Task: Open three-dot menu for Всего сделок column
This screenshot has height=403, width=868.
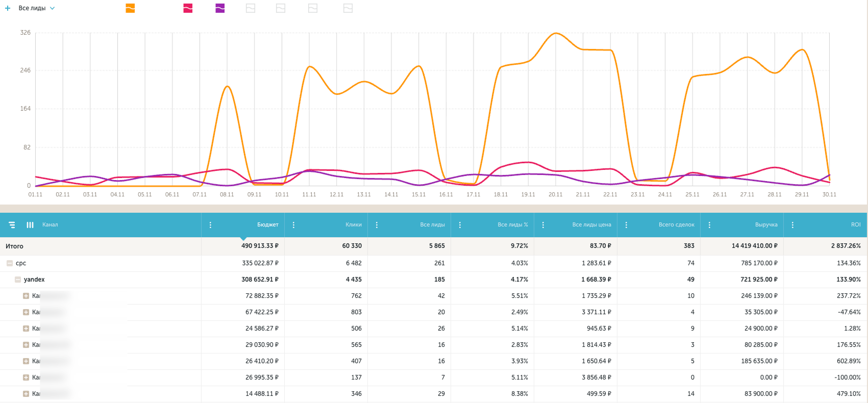Action: coord(626,225)
